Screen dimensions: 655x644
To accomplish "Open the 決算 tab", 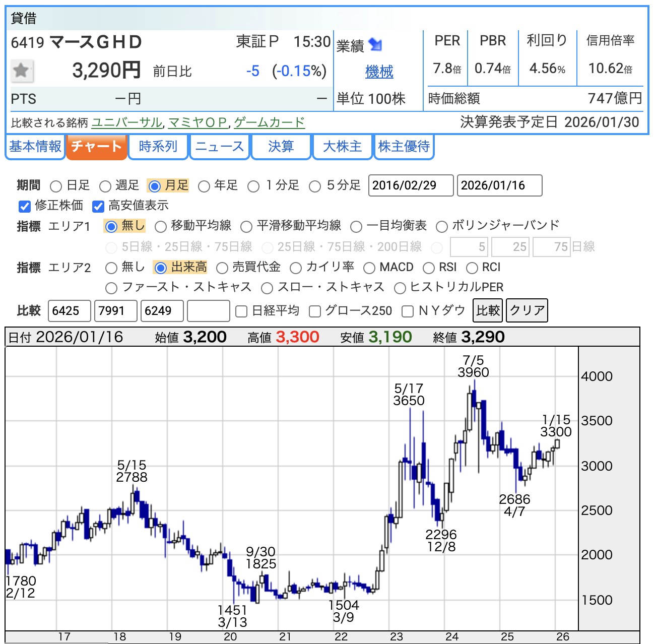I will tap(281, 147).
